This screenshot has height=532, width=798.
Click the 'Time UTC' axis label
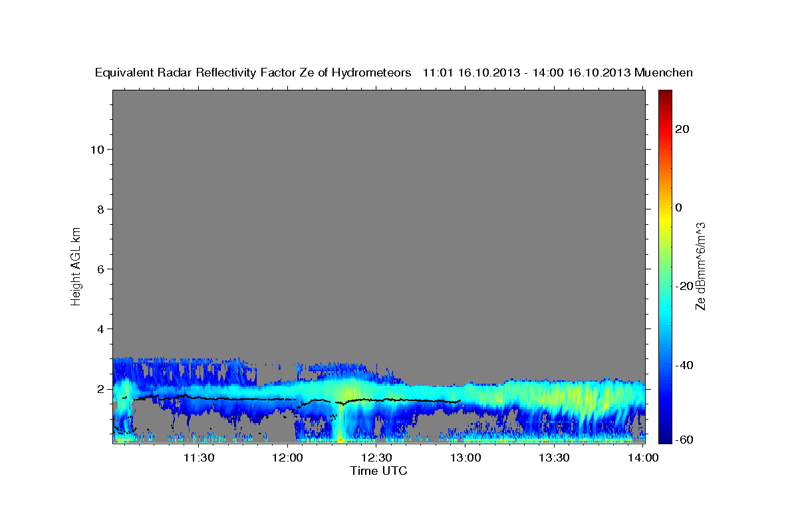coord(378,471)
